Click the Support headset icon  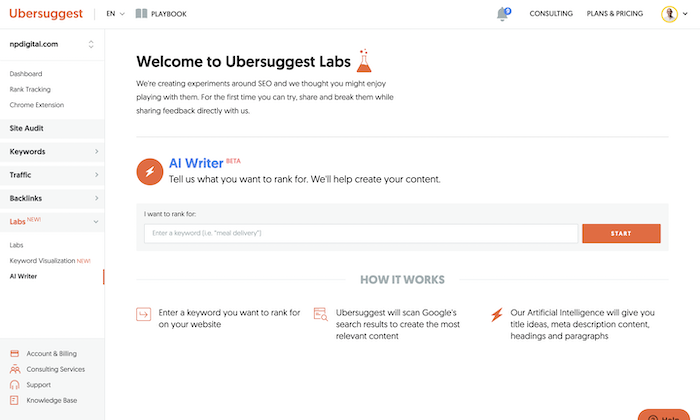click(15, 385)
